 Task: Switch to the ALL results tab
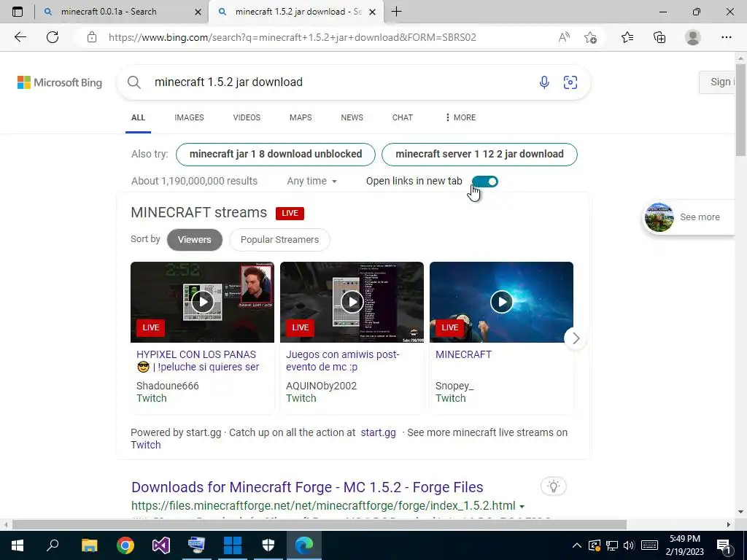(x=138, y=117)
